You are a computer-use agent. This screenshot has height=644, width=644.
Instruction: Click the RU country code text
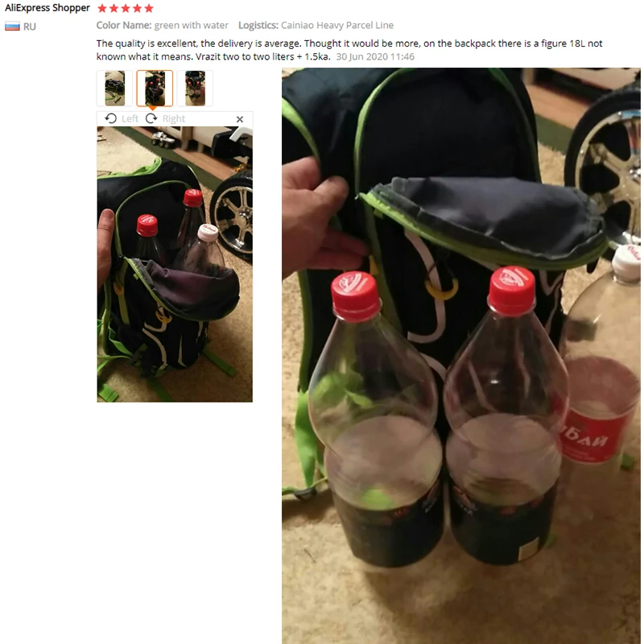point(30,27)
